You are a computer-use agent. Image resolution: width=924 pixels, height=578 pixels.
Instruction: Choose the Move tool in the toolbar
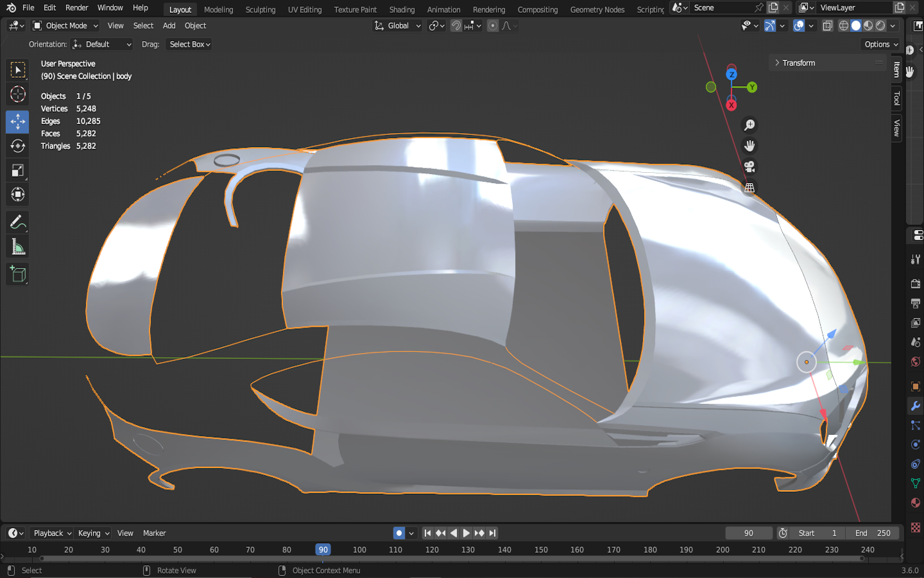[18, 121]
